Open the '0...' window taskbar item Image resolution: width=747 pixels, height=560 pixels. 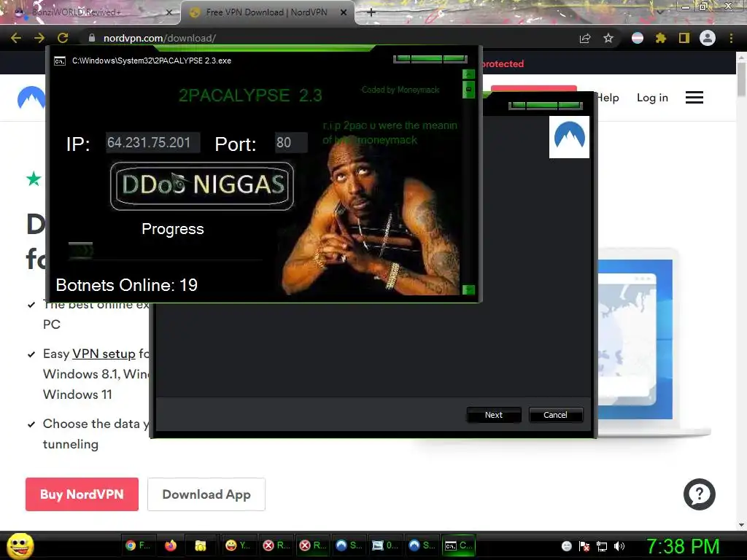(x=386, y=545)
